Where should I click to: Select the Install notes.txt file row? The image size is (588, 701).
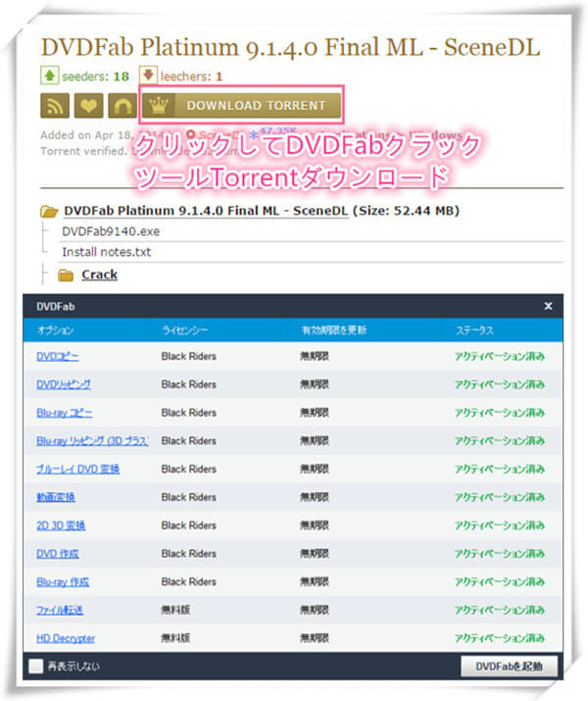pyautogui.click(x=107, y=252)
